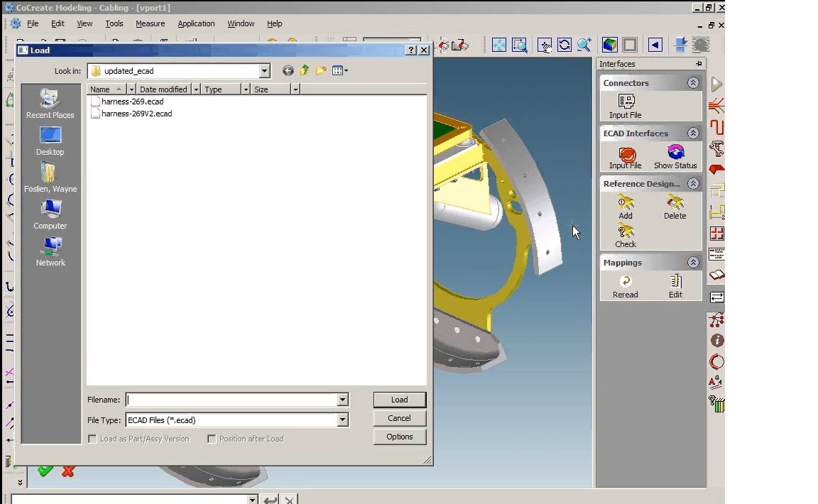The image size is (818, 504).
Task: Click in the Filename input field
Action: (x=232, y=400)
